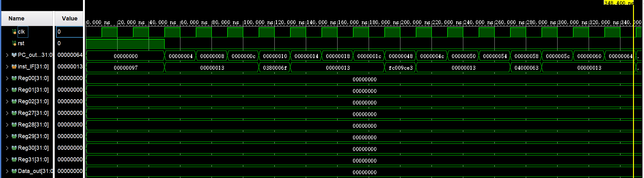The height and width of the screenshot is (178, 644).
Task: Click the PC_out bus icon
Action: [x=14, y=55]
